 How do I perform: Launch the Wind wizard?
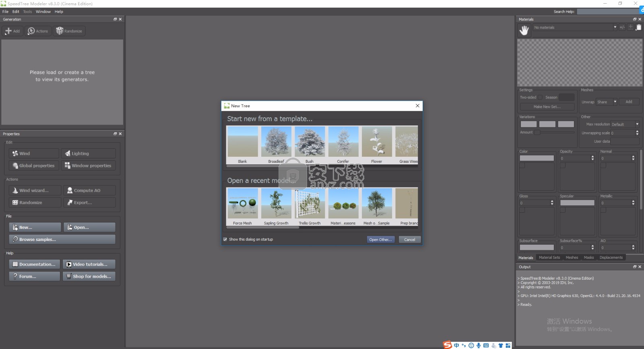[x=35, y=191]
